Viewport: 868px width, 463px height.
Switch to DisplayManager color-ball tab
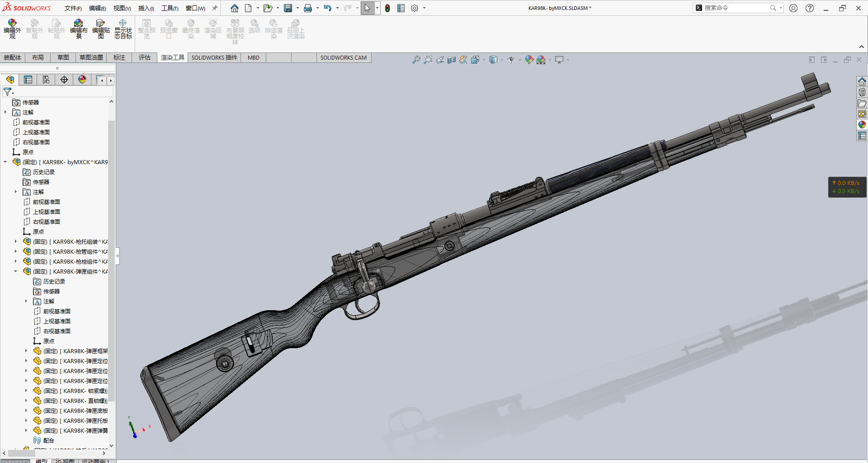(82, 80)
